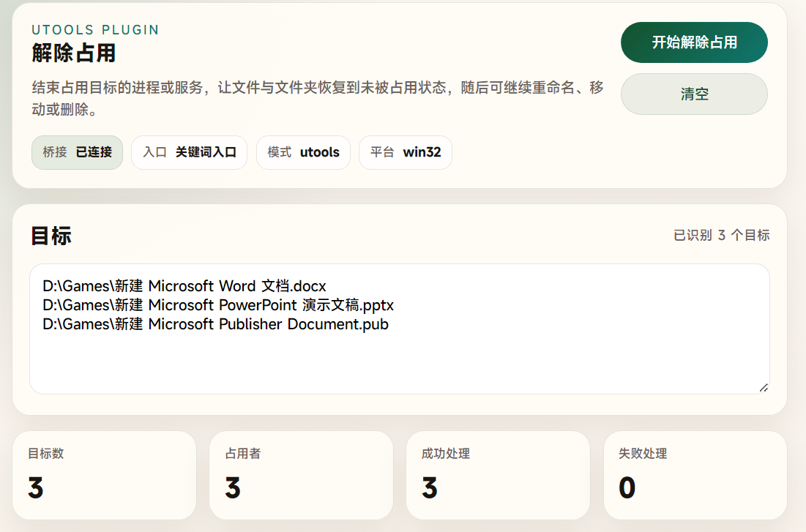Image resolution: width=806 pixels, height=532 pixels.
Task: Click the Publisher Document.pub path line
Action: coord(215,324)
